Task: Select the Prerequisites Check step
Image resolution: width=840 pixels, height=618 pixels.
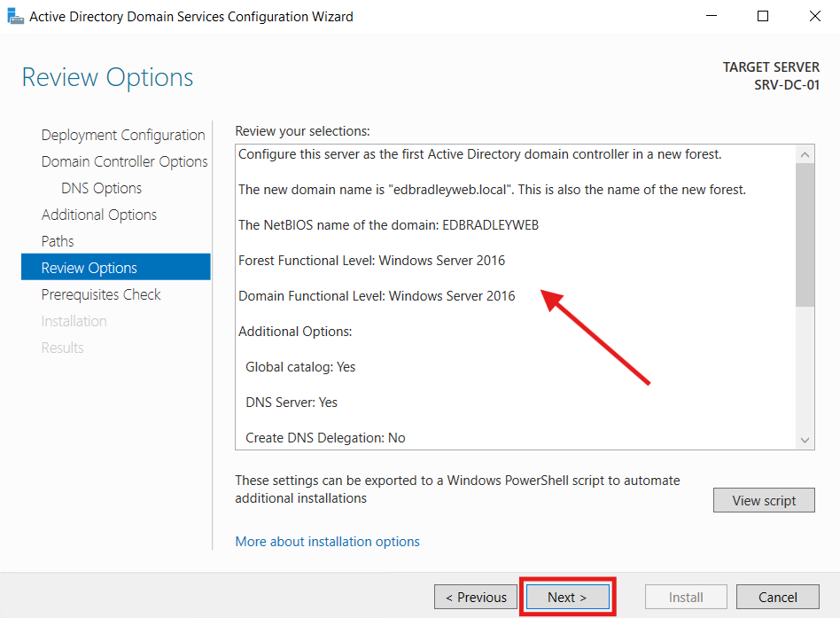Action: (x=100, y=293)
